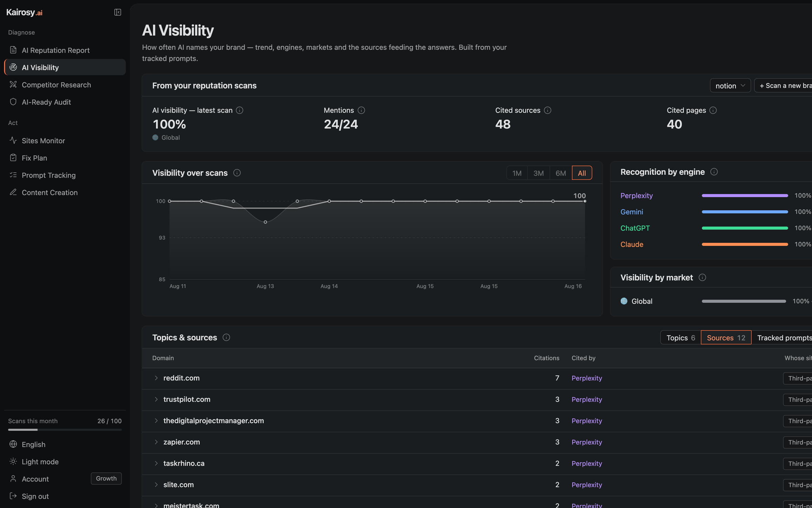Collapse the sidebar panel icon
Image resolution: width=812 pixels, height=508 pixels.
tap(117, 12)
